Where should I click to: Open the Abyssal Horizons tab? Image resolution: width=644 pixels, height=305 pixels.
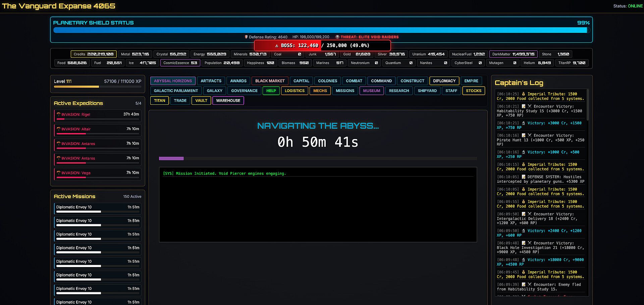pos(173,81)
